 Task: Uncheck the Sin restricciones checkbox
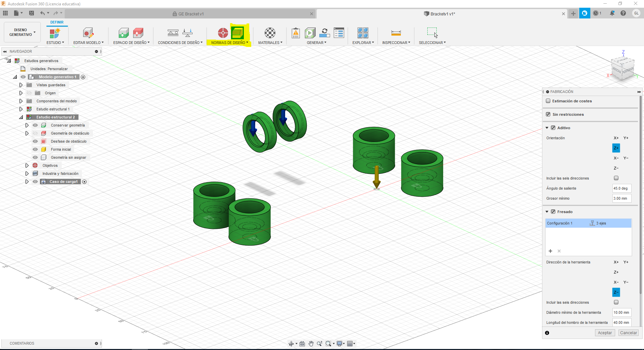tap(548, 114)
